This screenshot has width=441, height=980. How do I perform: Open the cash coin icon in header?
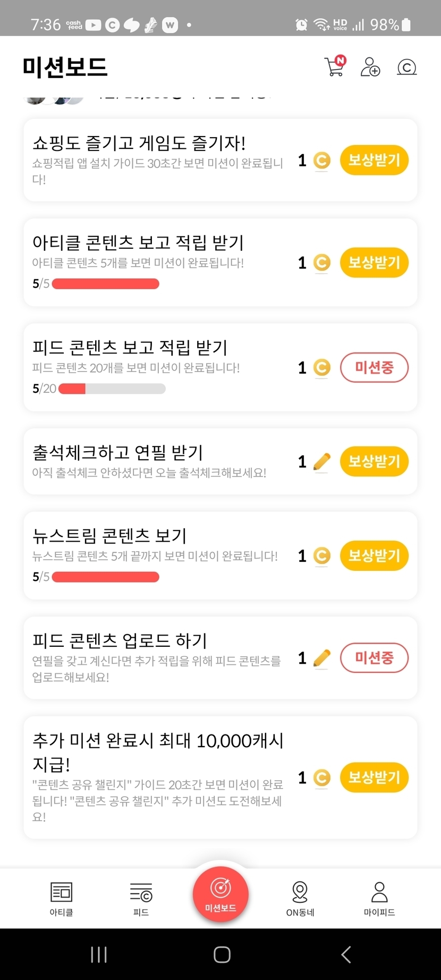406,67
